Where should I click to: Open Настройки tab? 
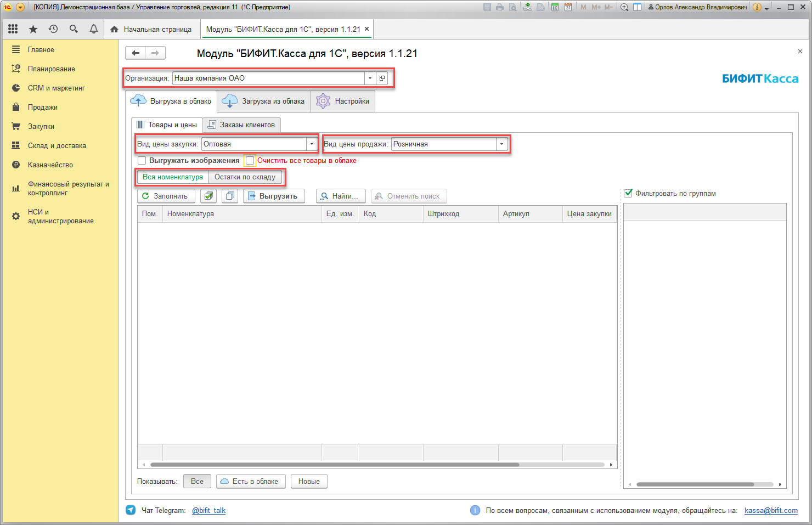342,101
